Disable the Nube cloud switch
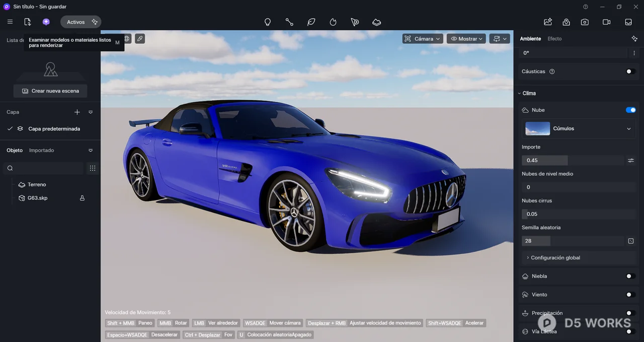The height and width of the screenshot is (342, 644). 630,110
